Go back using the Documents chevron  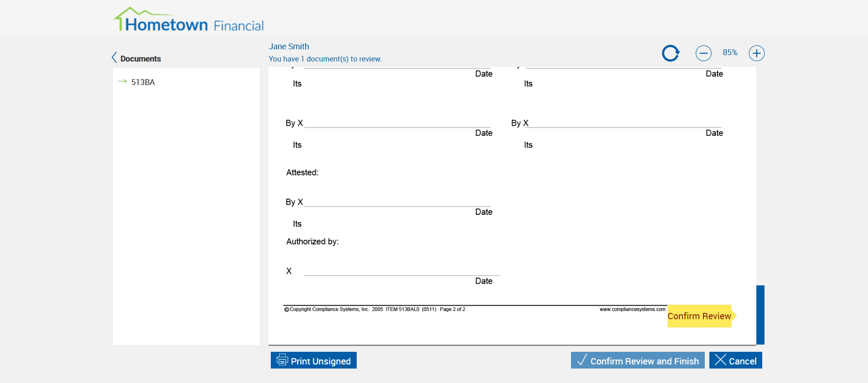click(x=115, y=58)
